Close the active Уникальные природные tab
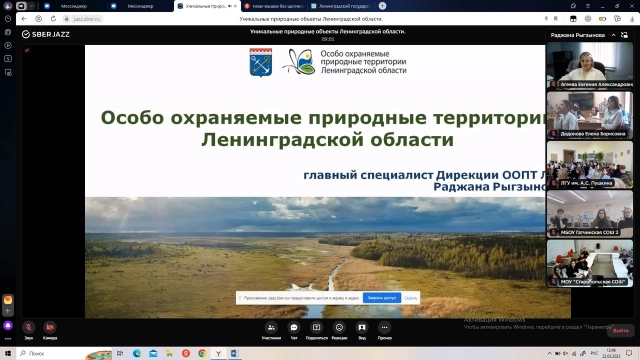This screenshot has height=360, width=640. click(236, 6)
